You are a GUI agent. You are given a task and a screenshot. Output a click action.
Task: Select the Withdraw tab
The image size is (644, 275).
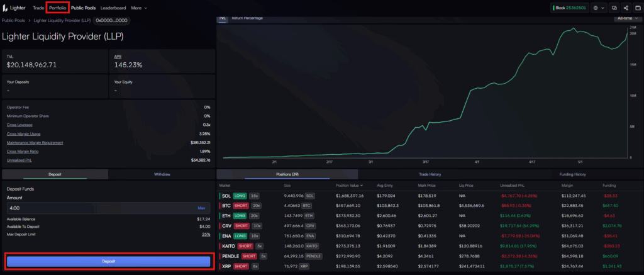click(x=162, y=174)
